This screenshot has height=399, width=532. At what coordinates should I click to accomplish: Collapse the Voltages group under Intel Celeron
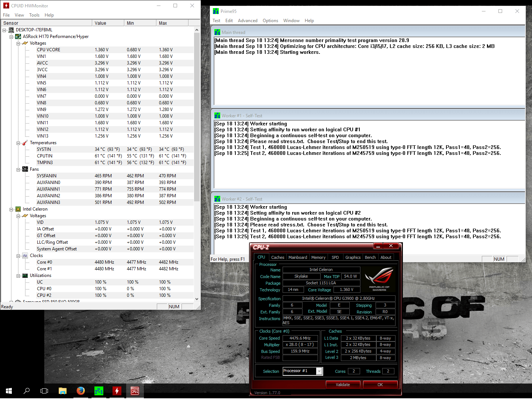coord(18,216)
